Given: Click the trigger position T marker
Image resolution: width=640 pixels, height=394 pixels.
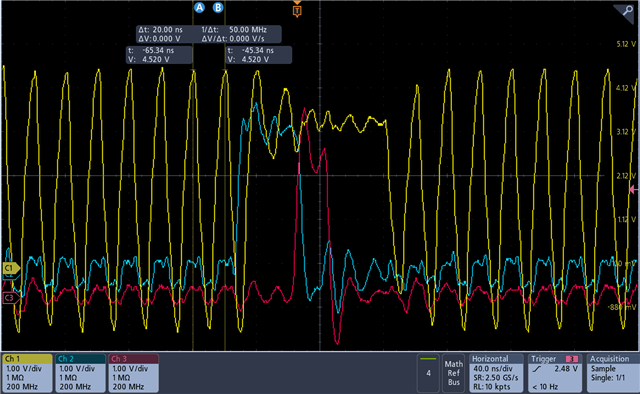Looking at the screenshot, I should point(297,10).
